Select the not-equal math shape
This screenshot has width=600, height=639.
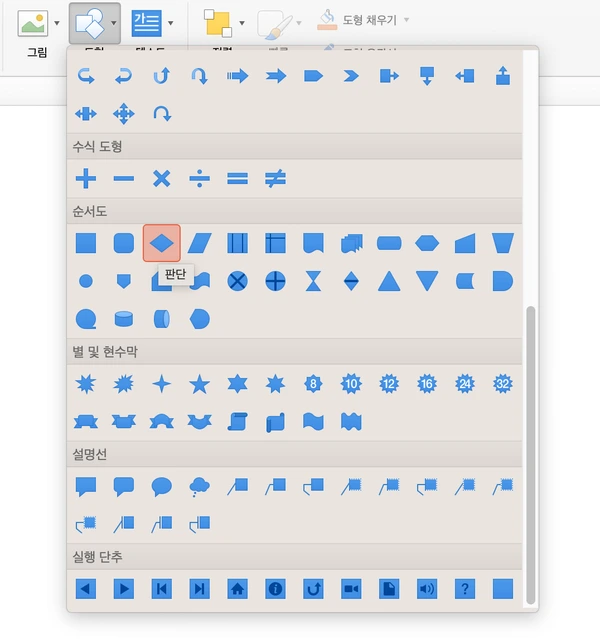(x=276, y=178)
